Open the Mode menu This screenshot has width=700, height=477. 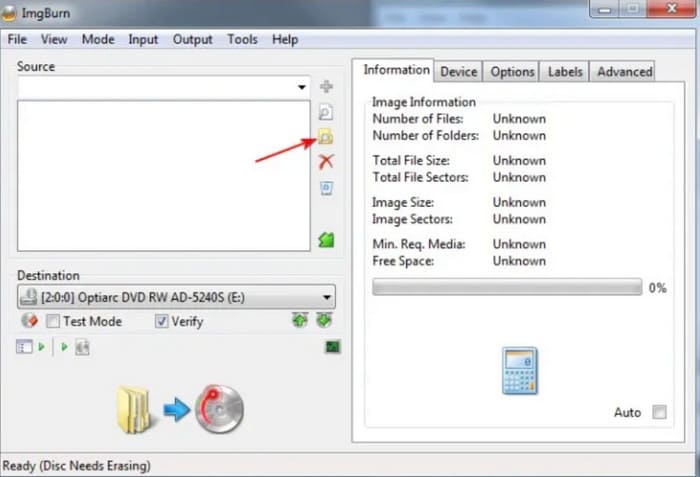click(x=98, y=39)
